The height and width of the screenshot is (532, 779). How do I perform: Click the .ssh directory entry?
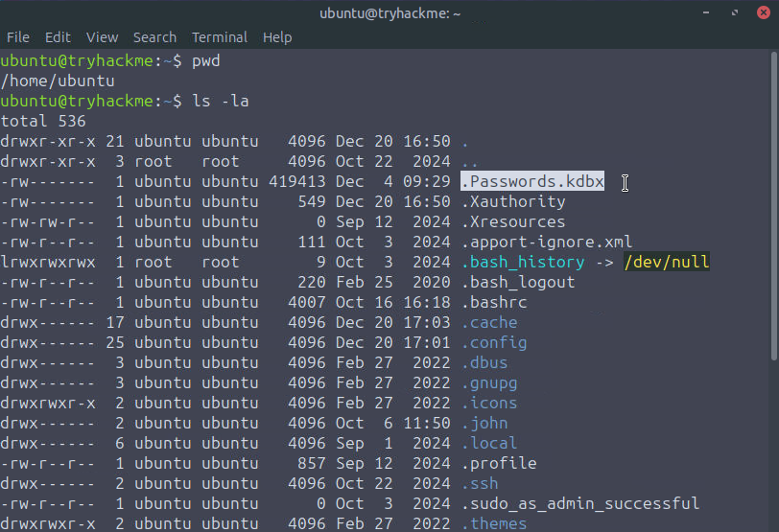point(480,484)
